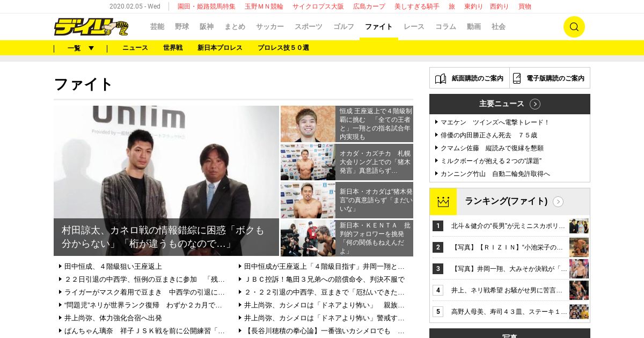Click the phone icon for 電子版購読のご案内
This screenshot has width=644, height=338.
[517, 78]
